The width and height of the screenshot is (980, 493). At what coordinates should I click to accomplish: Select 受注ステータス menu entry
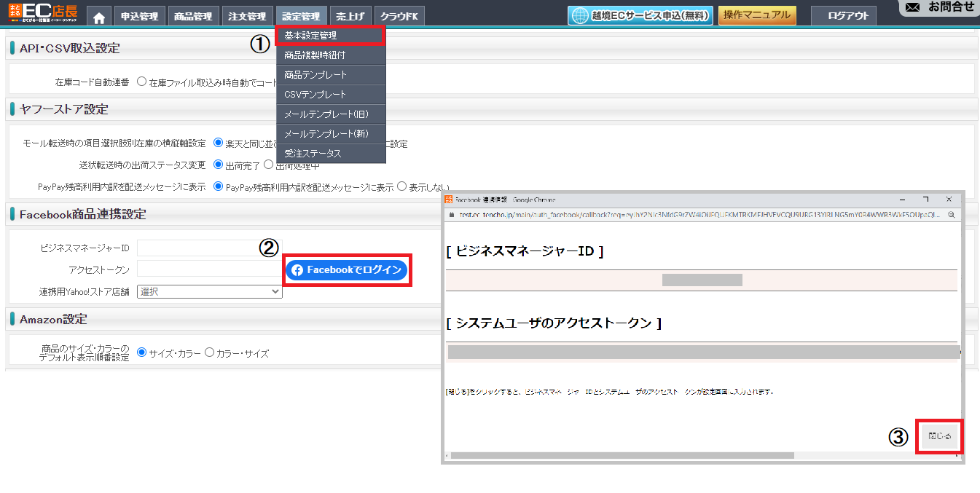tap(331, 153)
